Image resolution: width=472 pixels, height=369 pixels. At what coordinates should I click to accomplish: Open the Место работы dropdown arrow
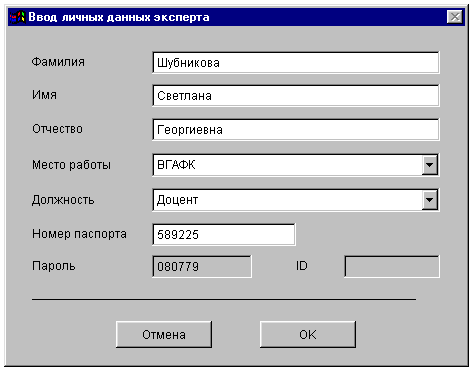coord(429,165)
